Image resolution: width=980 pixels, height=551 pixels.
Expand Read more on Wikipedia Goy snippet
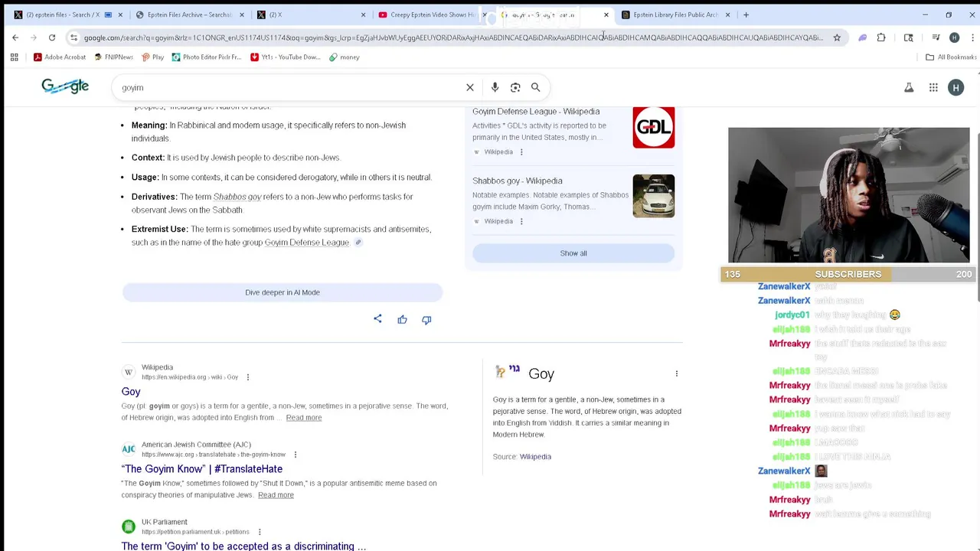tap(304, 418)
